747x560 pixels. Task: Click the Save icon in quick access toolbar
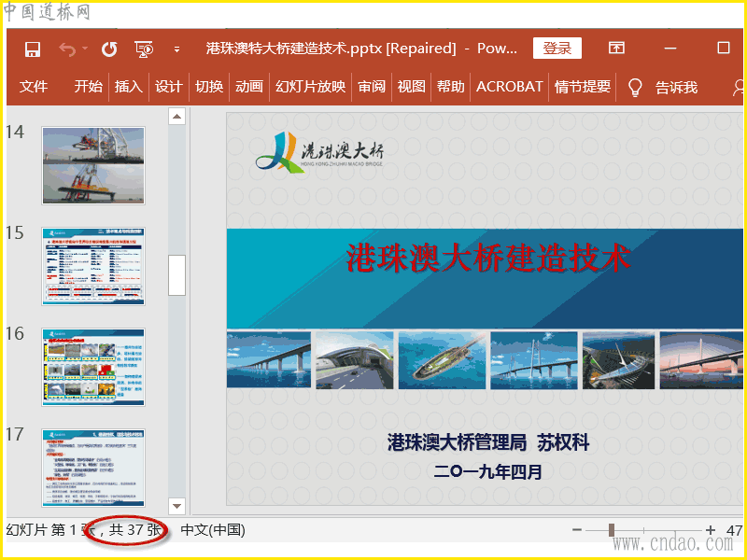(33, 49)
